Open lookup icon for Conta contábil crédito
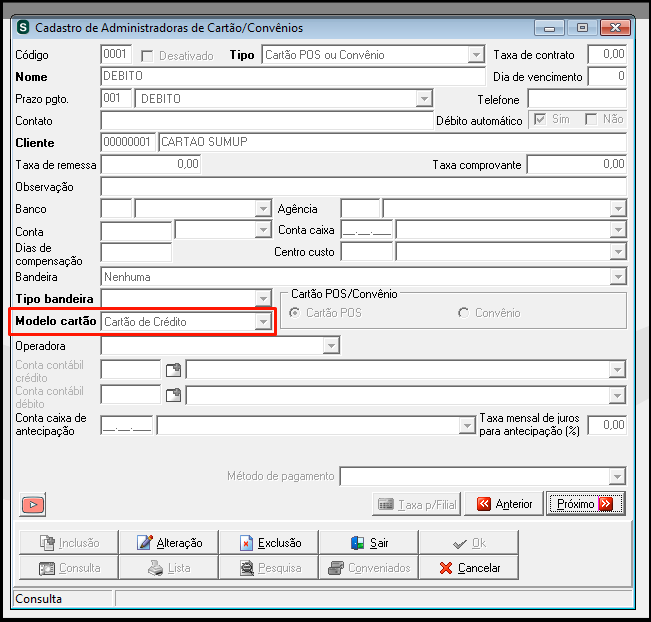 coord(173,370)
